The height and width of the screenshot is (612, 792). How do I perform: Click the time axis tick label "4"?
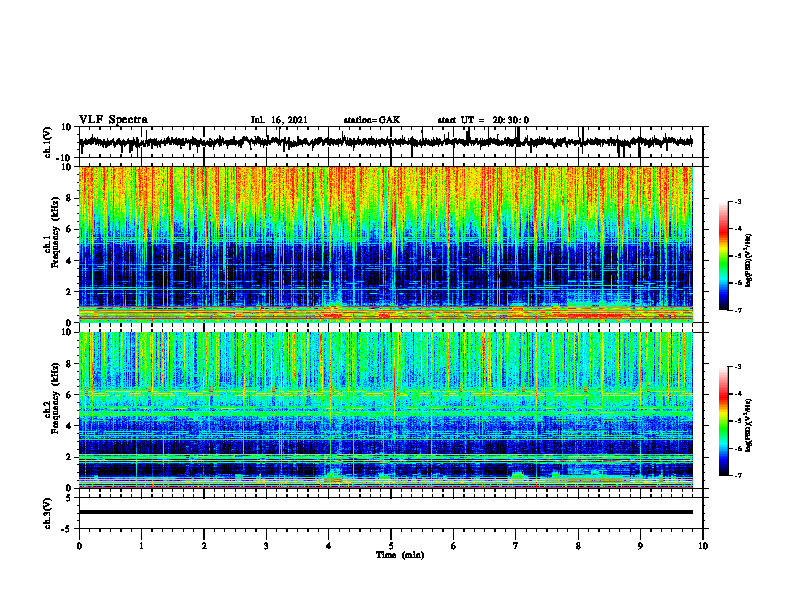click(329, 546)
